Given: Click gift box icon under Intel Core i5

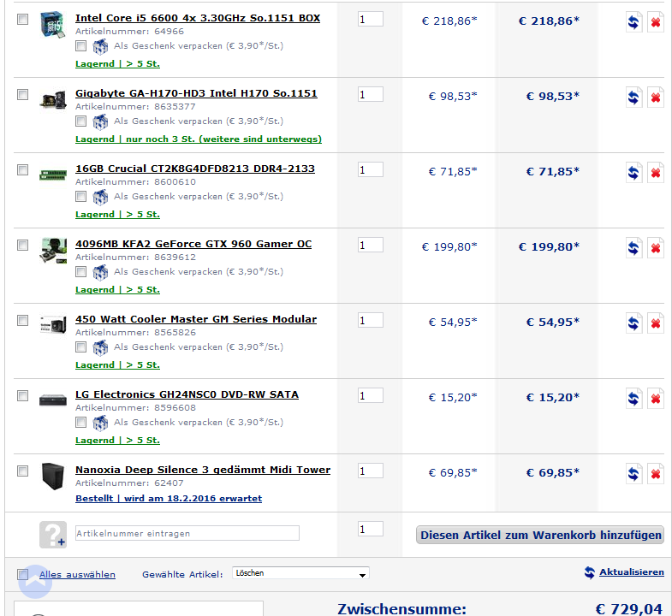Looking at the screenshot, I should coord(100,46).
